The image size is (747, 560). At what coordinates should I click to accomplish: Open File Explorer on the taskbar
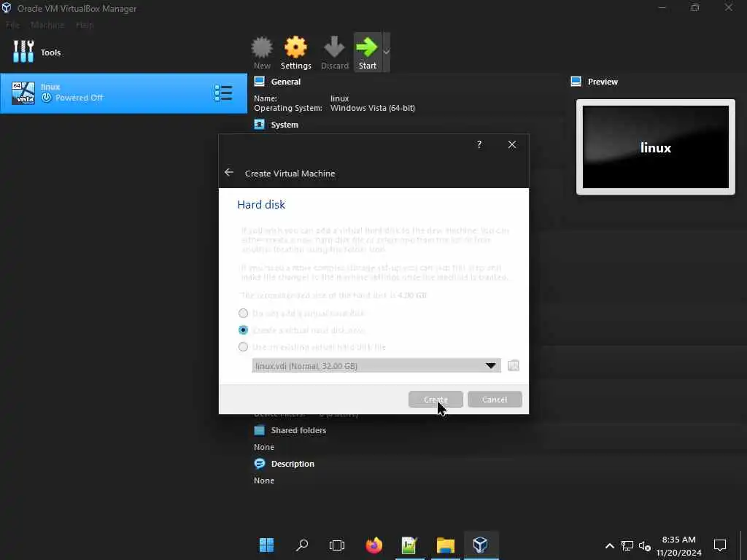click(x=446, y=545)
